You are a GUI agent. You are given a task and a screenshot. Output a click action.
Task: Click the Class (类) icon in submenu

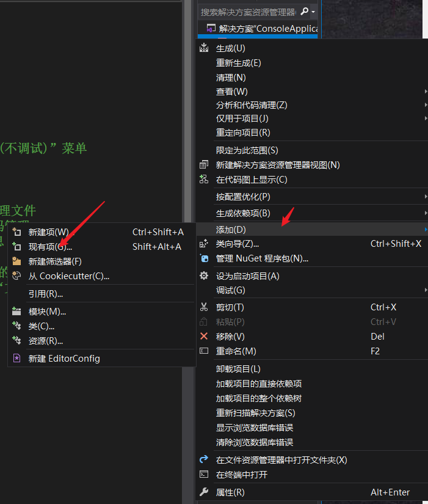(x=16, y=326)
